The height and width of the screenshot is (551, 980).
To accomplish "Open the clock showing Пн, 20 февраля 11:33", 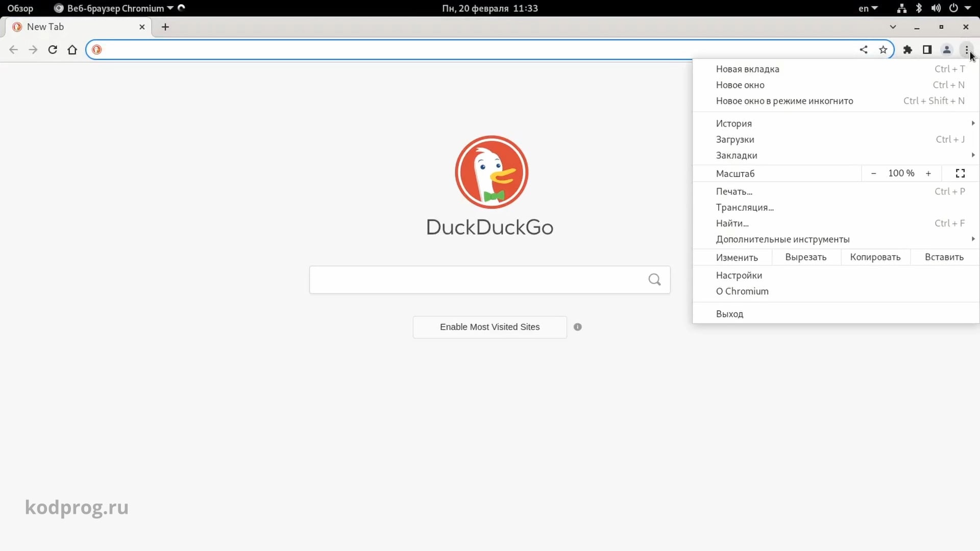I will pyautogui.click(x=490, y=8).
